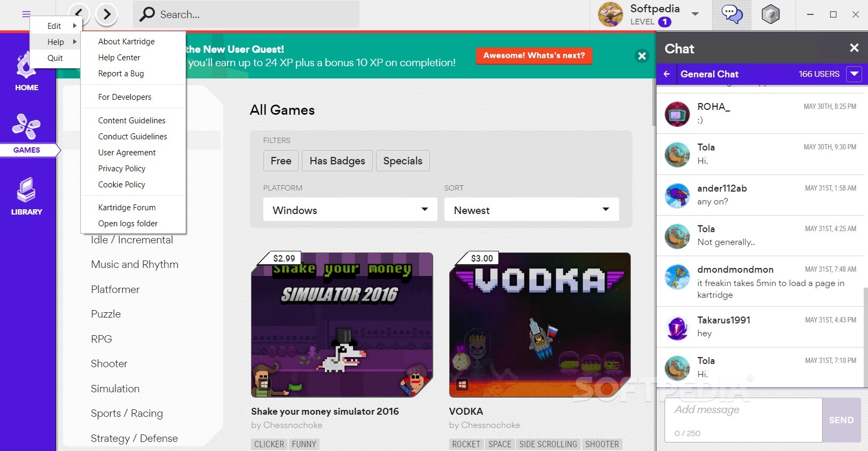This screenshot has width=868, height=451.
Task: Open the hexagon badge icon
Action: pyautogui.click(x=770, y=14)
